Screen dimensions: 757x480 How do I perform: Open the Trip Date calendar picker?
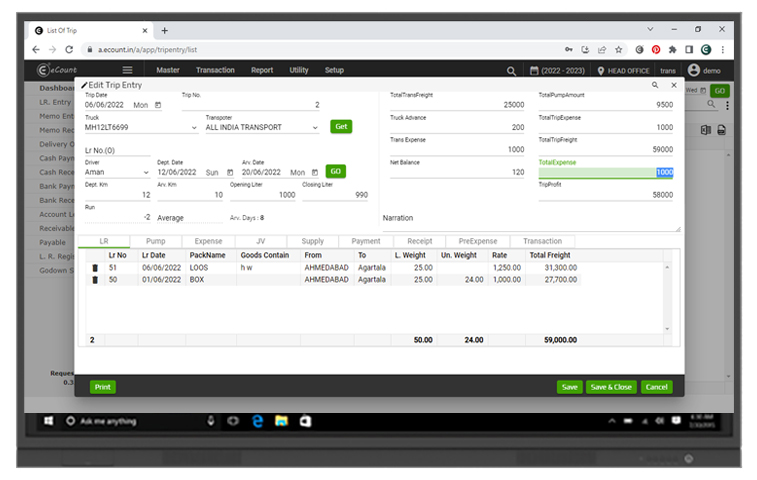[x=158, y=105]
